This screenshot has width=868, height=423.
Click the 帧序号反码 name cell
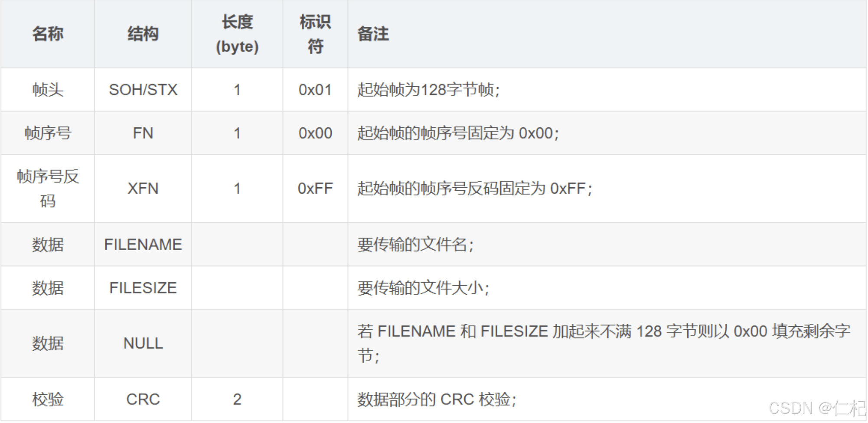pyautogui.click(x=48, y=189)
